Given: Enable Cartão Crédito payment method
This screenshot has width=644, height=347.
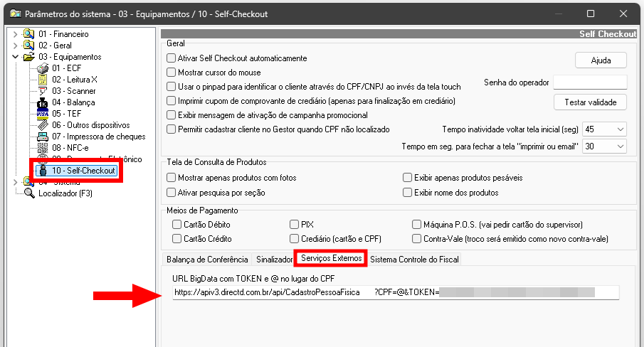Looking at the screenshot, I should [177, 239].
